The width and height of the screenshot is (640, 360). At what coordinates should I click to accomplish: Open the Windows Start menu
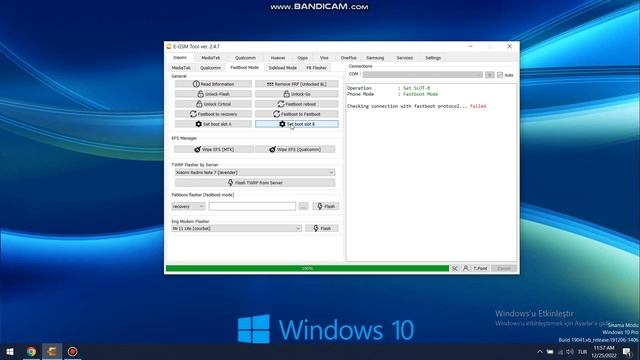click(x=10, y=351)
